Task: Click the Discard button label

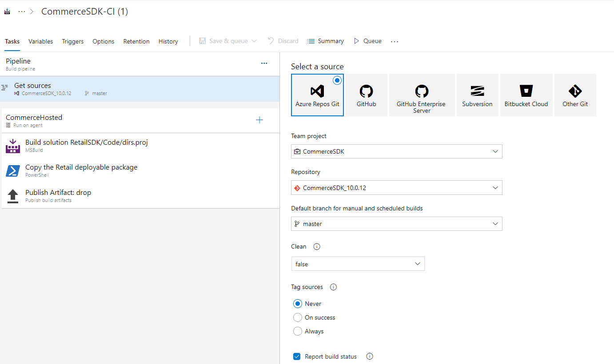Action: coord(288,41)
